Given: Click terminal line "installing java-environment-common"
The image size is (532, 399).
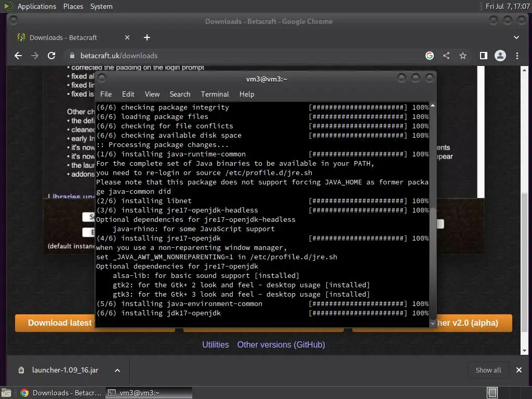Looking at the screenshot, I should (x=191, y=303).
